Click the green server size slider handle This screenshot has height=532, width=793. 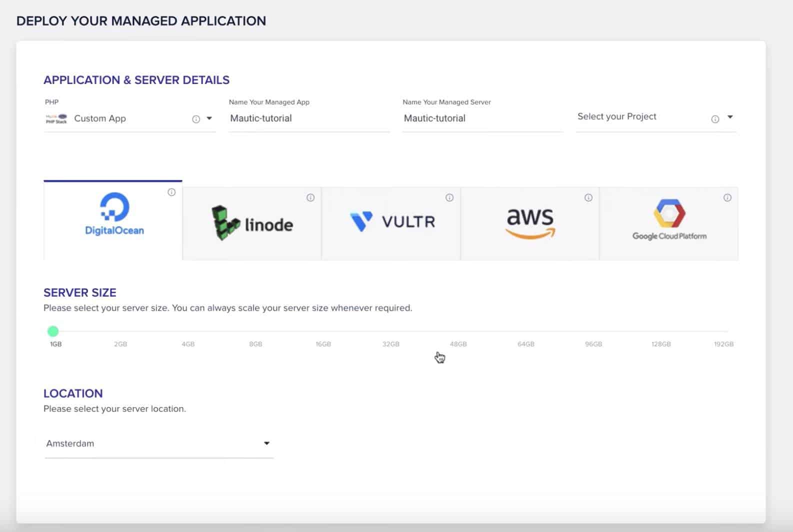coord(53,331)
